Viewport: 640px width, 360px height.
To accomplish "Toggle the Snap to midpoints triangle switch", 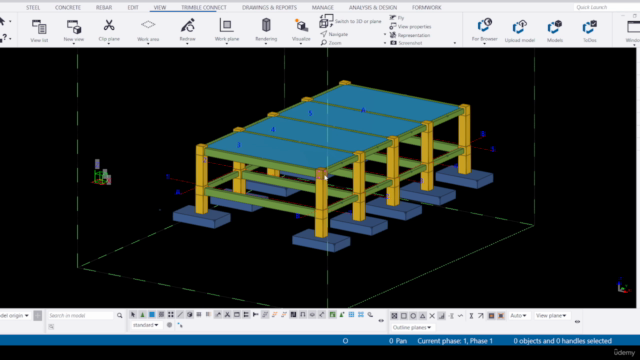I will [x=422, y=316].
